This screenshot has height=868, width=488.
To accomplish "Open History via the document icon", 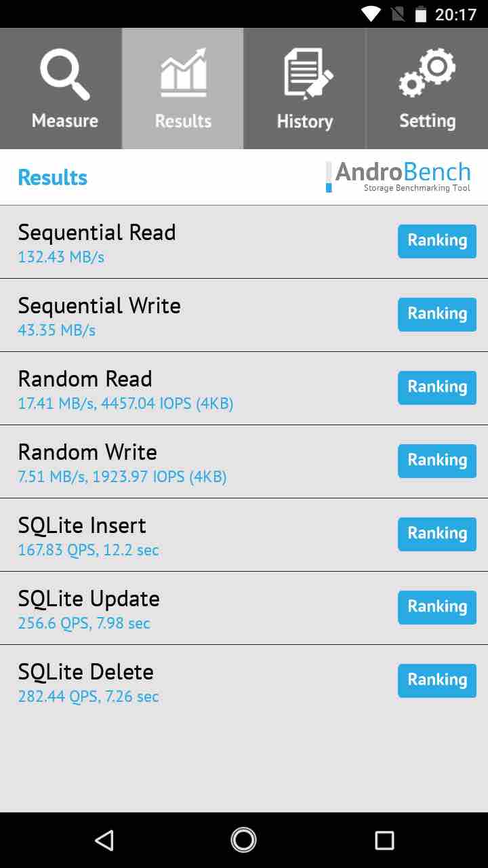I will (306, 75).
